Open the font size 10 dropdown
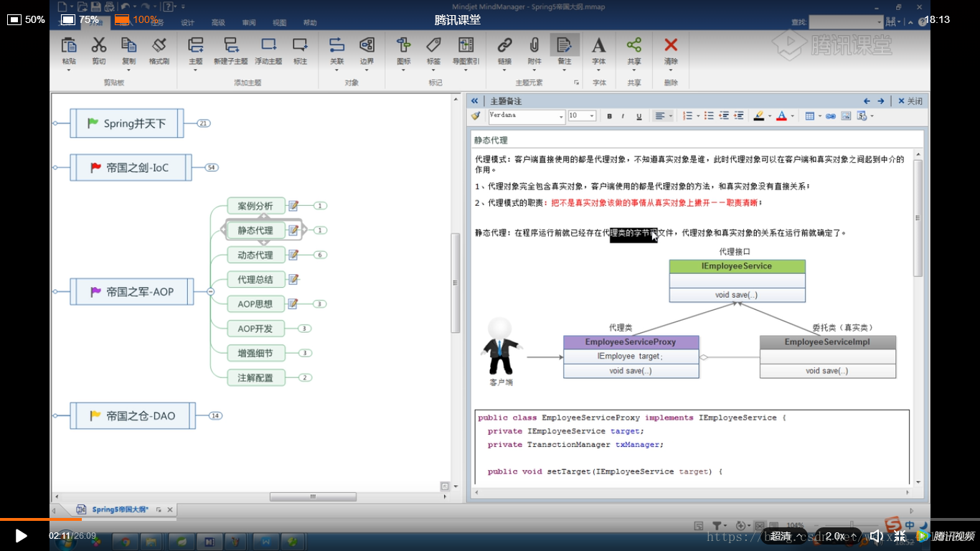 pyautogui.click(x=592, y=116)
